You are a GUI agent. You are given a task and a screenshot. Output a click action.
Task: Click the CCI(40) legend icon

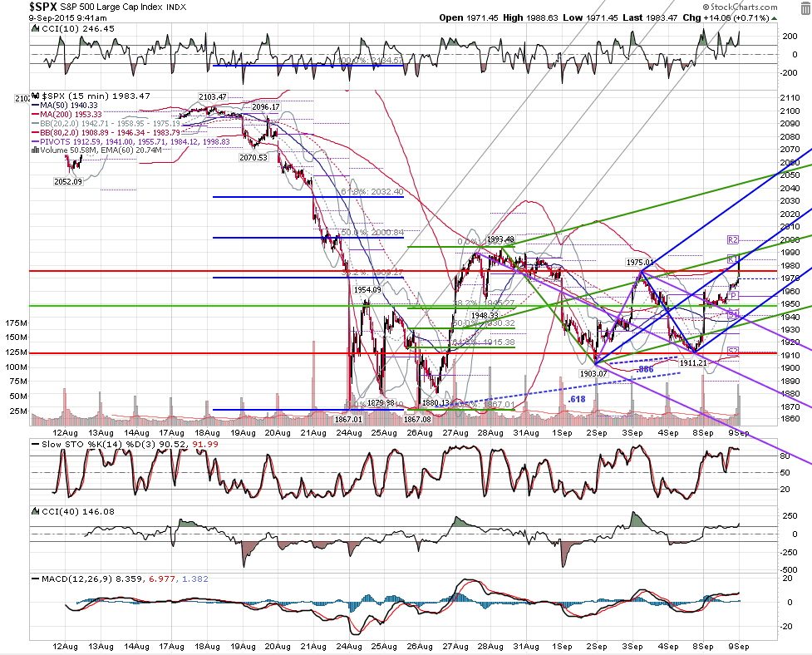coord(36,511)
